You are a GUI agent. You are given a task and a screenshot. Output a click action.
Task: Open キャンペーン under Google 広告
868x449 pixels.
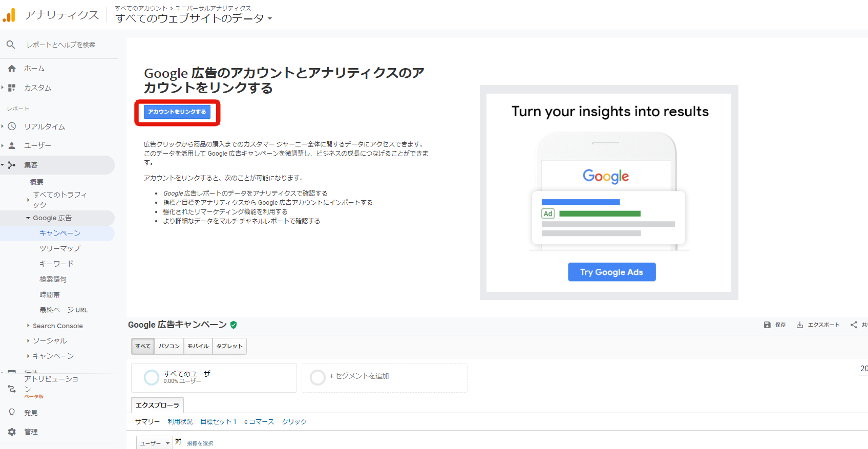click(x=60, y=233)
